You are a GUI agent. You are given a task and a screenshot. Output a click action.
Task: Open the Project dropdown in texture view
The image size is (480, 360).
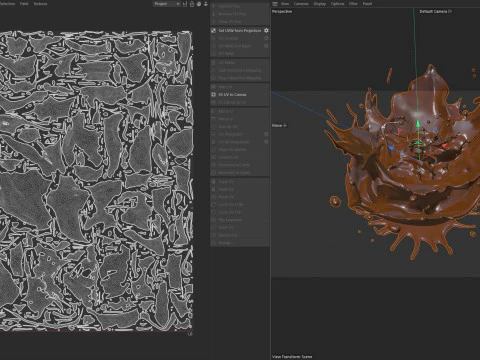click(x=167, y=4)
